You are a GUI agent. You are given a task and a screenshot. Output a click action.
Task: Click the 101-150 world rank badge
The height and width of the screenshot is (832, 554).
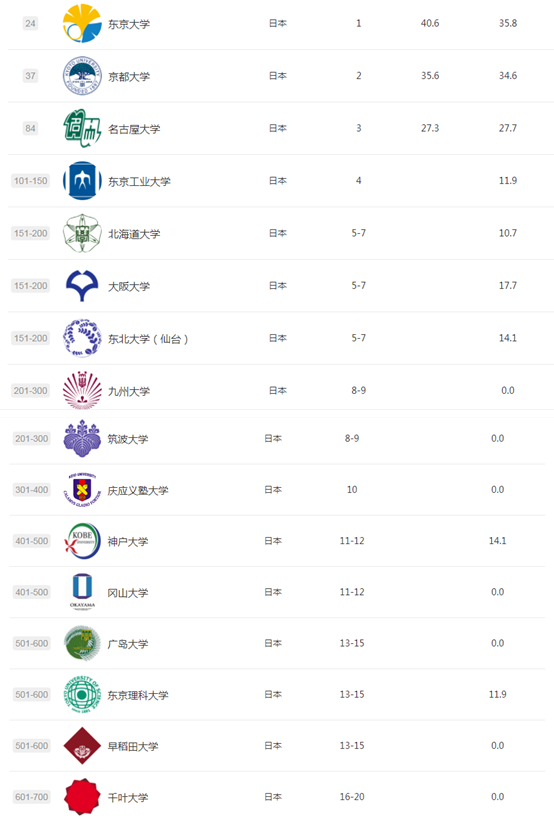click(30, 181)
